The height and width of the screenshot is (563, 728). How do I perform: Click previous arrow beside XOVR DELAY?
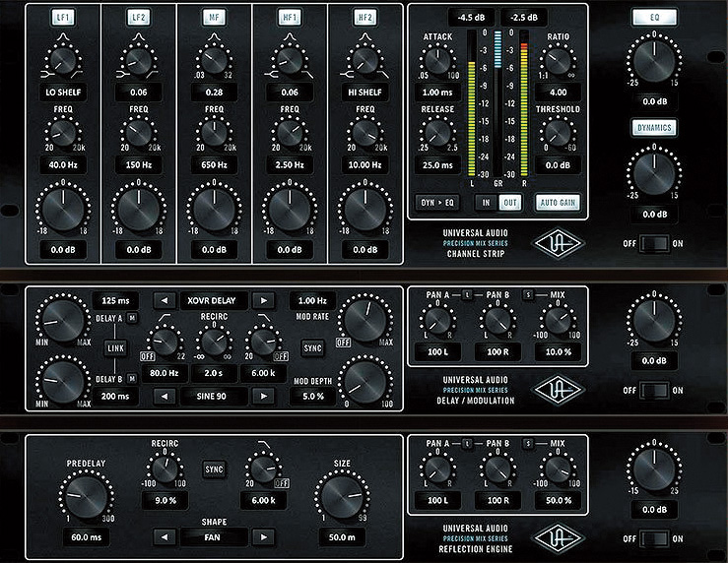coord(165,300)
